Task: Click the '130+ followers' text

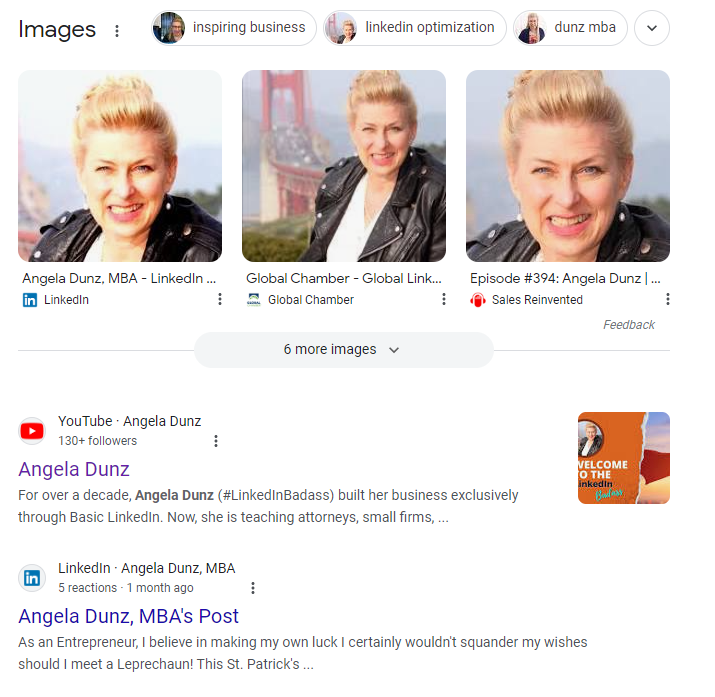Action: 97,441
